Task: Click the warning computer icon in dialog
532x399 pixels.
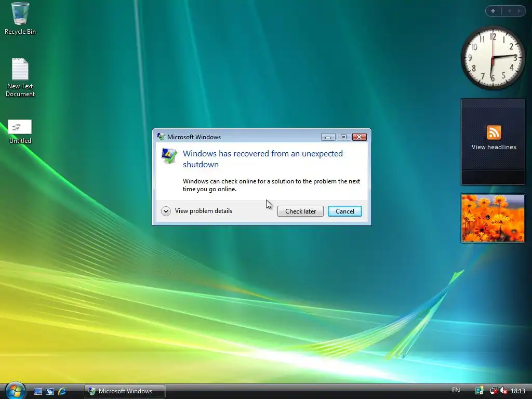Action: click(x=169, y=156)
